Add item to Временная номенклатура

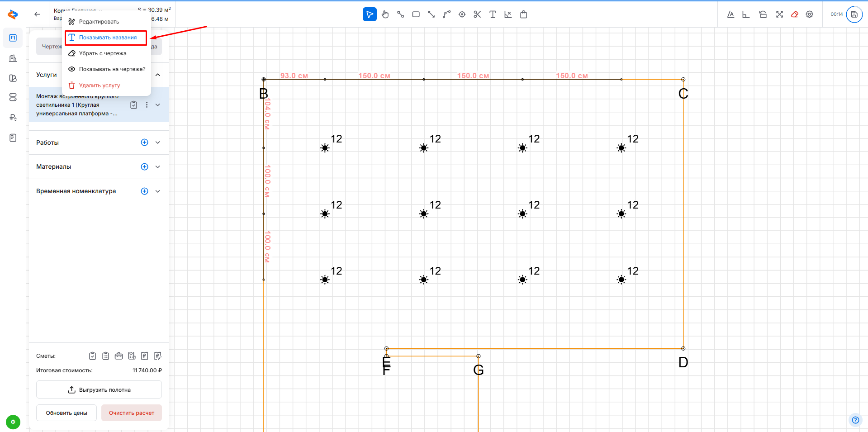[x=145, y=191]
